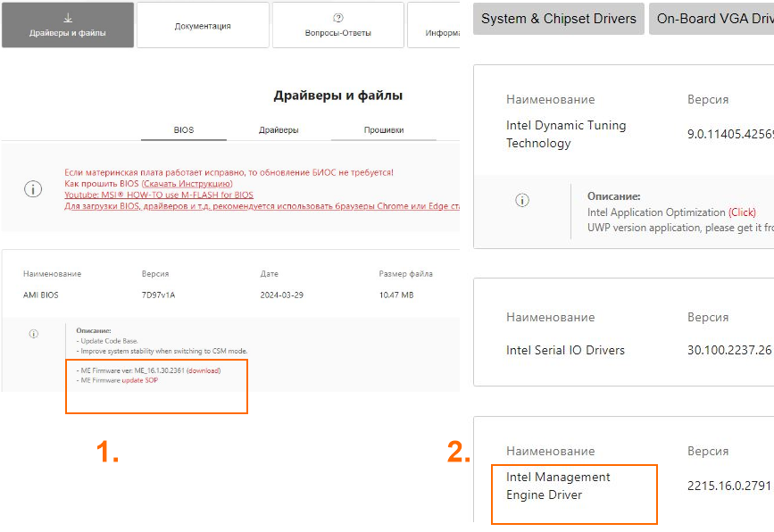Viewport: 774px width, 532px height.
Task: Select version 2215.16.0.2791 text
Action: 729,486
